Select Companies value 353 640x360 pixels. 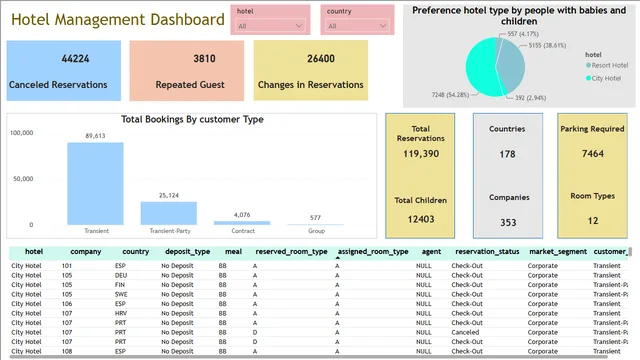click(508, 222)
